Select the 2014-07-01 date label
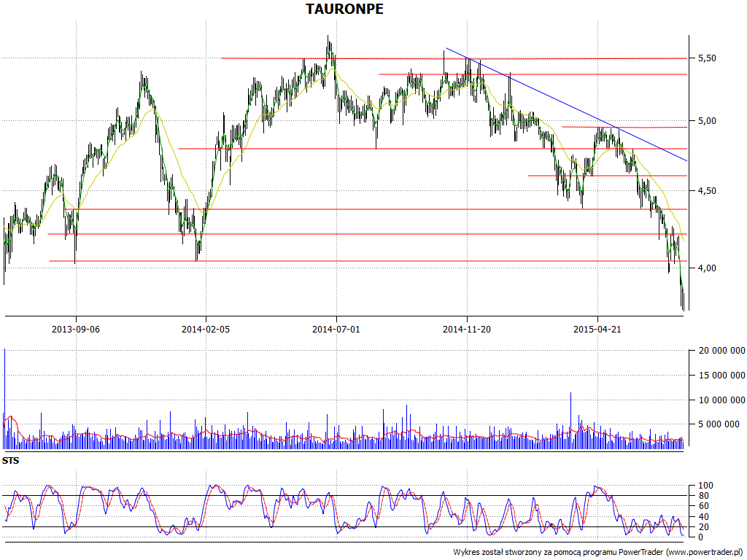 [336, 329]
